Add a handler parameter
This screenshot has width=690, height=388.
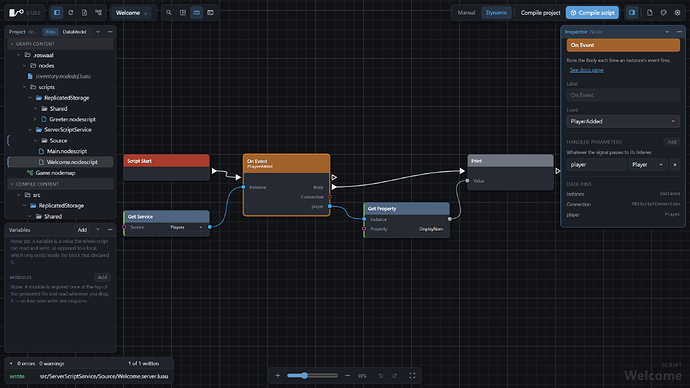pos(672,142)
